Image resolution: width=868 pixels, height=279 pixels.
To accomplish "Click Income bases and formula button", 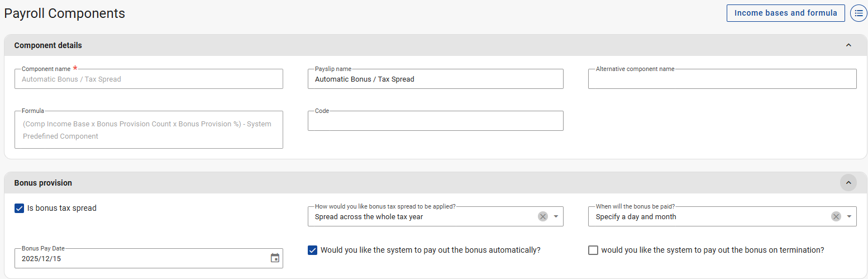I will pos(785,13).
